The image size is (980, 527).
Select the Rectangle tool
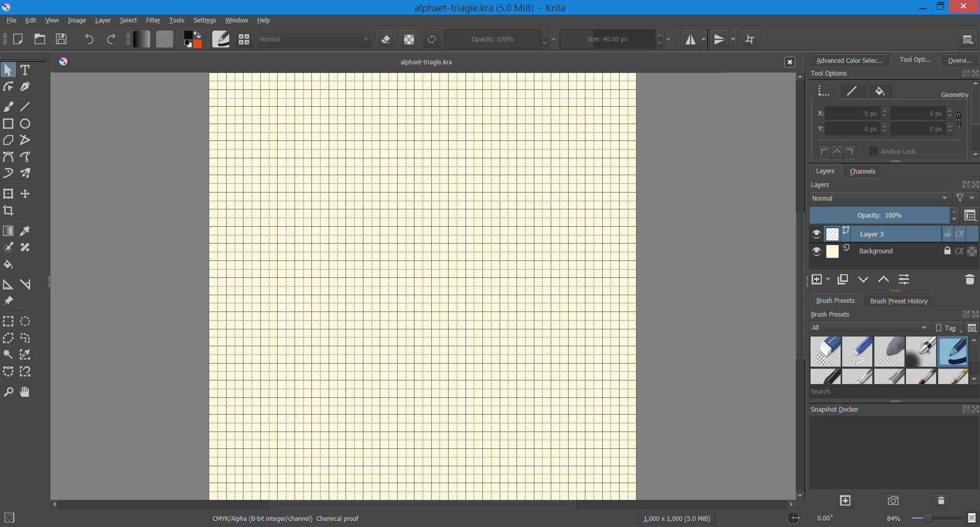pyautogui.click(x=8, y=124)
